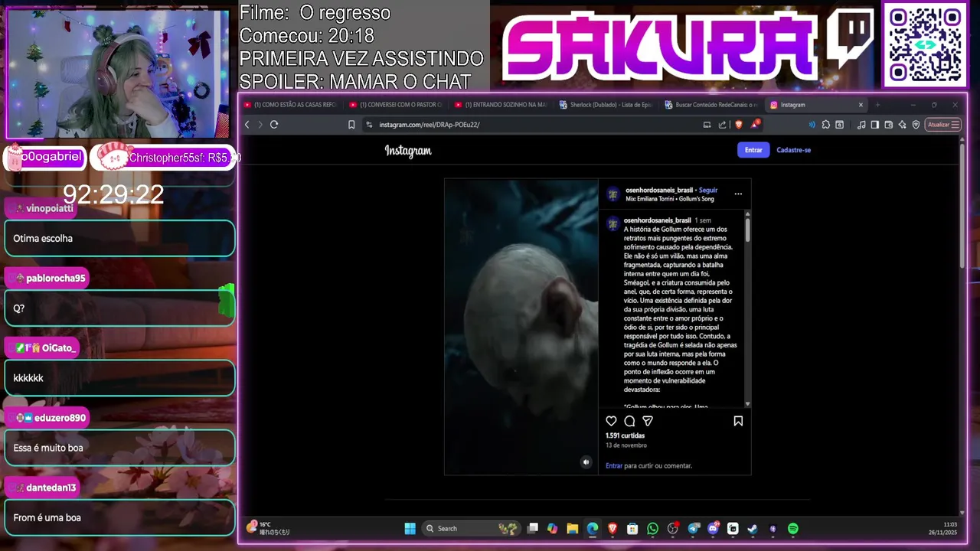Screen dimensions: 980x551
Task: Share the reel with the paper plane icon
Action: point(648,421)
